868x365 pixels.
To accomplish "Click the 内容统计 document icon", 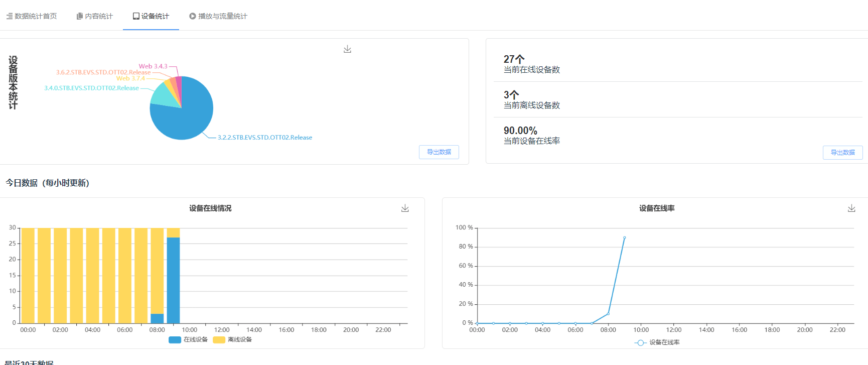I will point(80,16).
